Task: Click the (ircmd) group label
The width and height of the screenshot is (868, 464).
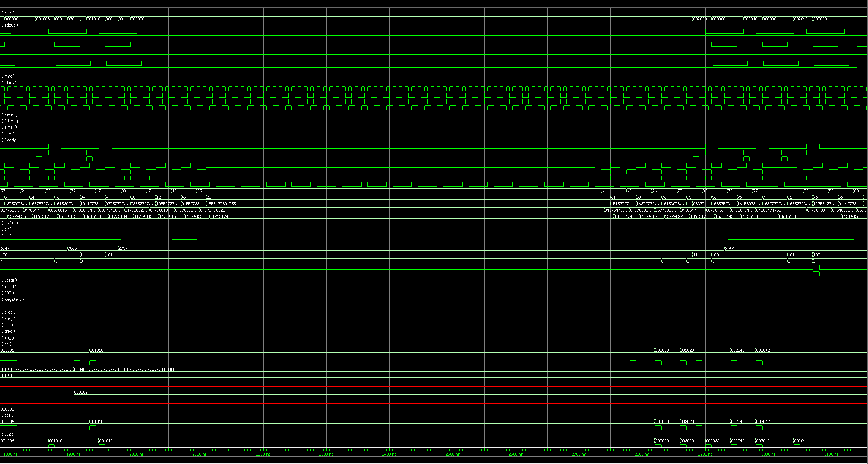Action: click(x=9, y=287)
